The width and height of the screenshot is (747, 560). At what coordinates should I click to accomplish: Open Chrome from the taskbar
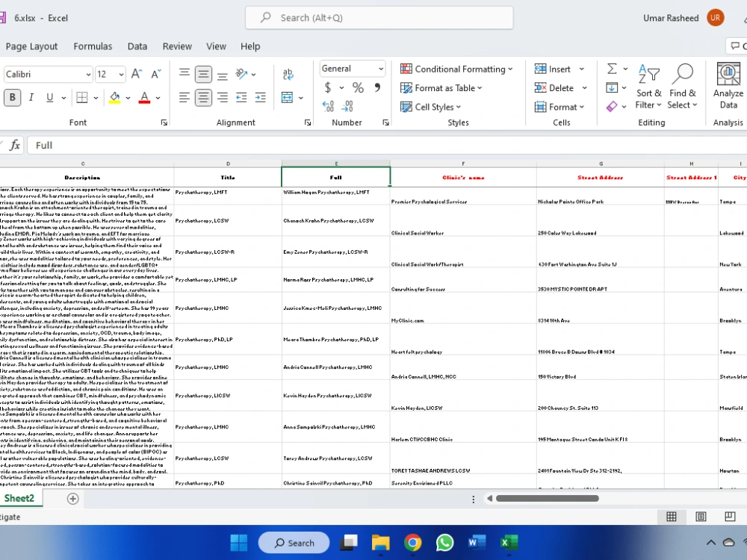[413, 542]
